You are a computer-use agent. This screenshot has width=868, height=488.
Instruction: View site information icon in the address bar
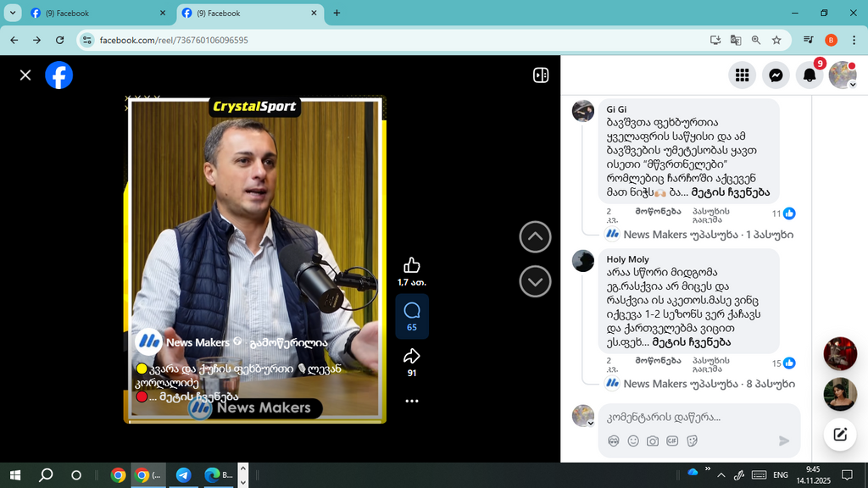87,40
